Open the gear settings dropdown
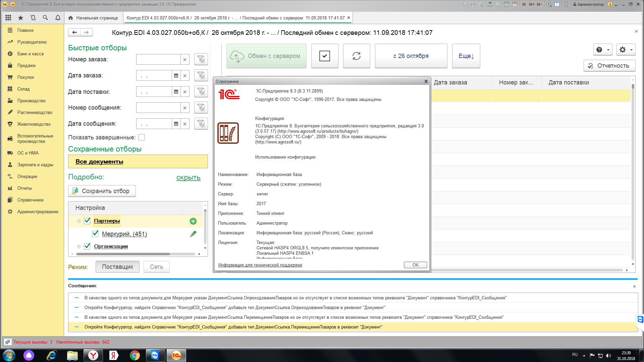The width and height of the screenshot is (644, 362). pos(626,50)
